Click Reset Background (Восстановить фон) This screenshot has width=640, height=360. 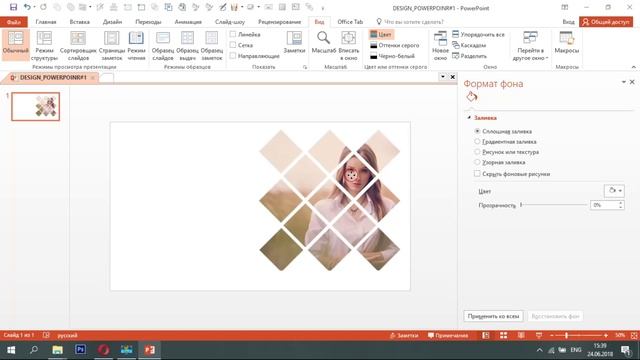(x=555, y=316)
